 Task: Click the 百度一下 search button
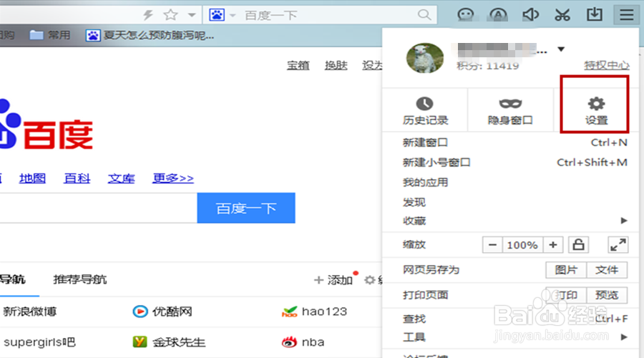tap(246, 208)
